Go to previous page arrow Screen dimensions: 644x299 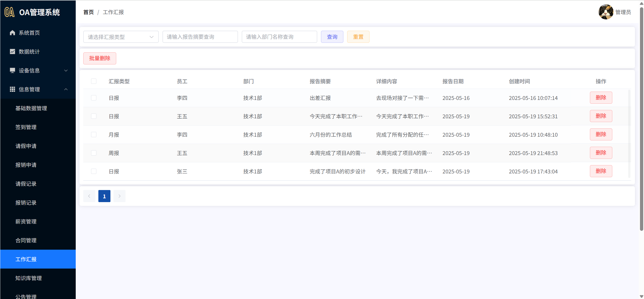(89, 196)
